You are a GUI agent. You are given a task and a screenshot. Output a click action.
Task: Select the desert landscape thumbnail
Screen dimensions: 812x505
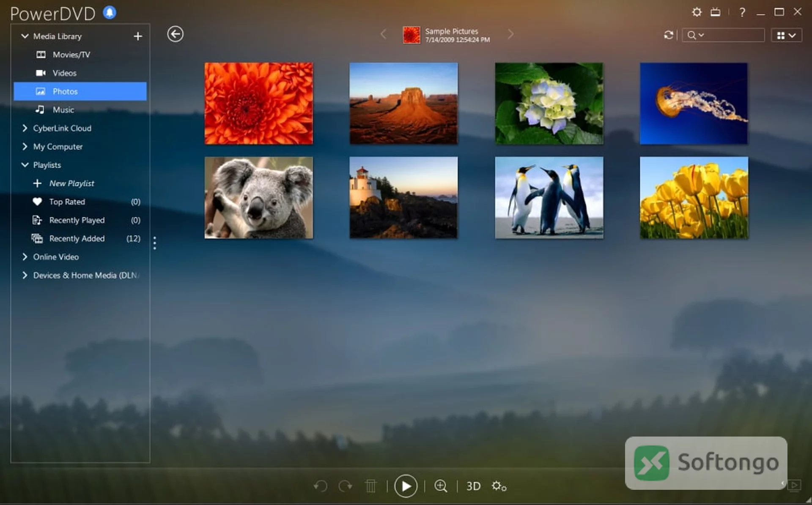click(x=403, y=104)
